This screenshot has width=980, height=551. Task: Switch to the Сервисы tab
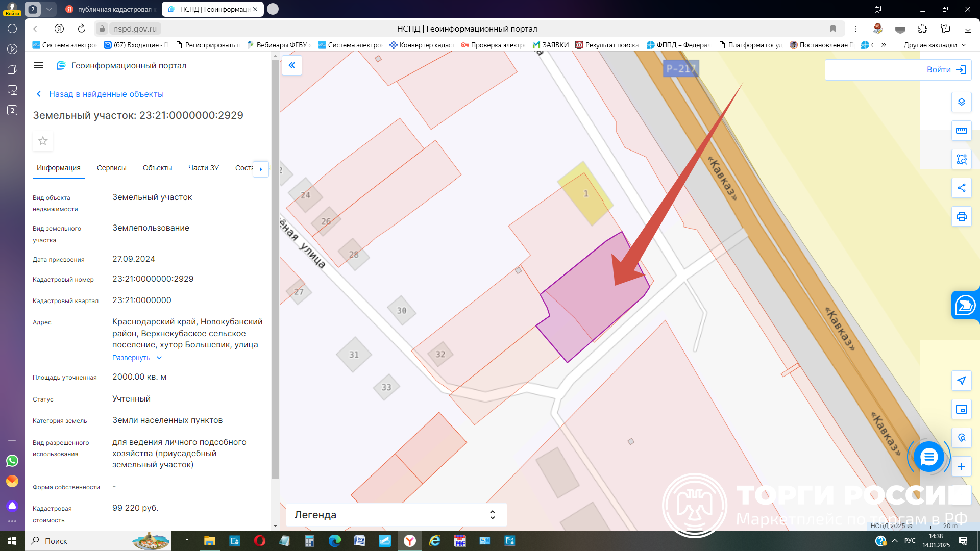click(111, 168)
